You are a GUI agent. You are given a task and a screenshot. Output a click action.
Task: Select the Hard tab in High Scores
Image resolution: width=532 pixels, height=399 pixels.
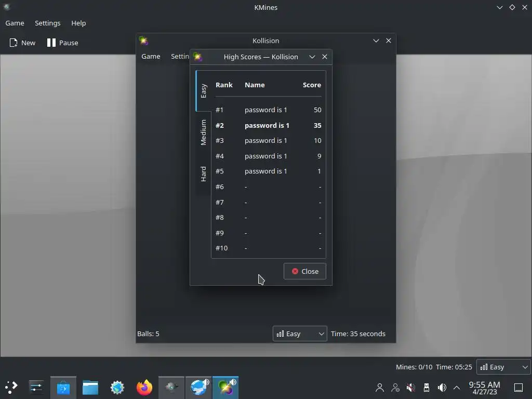[x=203, y=174]
